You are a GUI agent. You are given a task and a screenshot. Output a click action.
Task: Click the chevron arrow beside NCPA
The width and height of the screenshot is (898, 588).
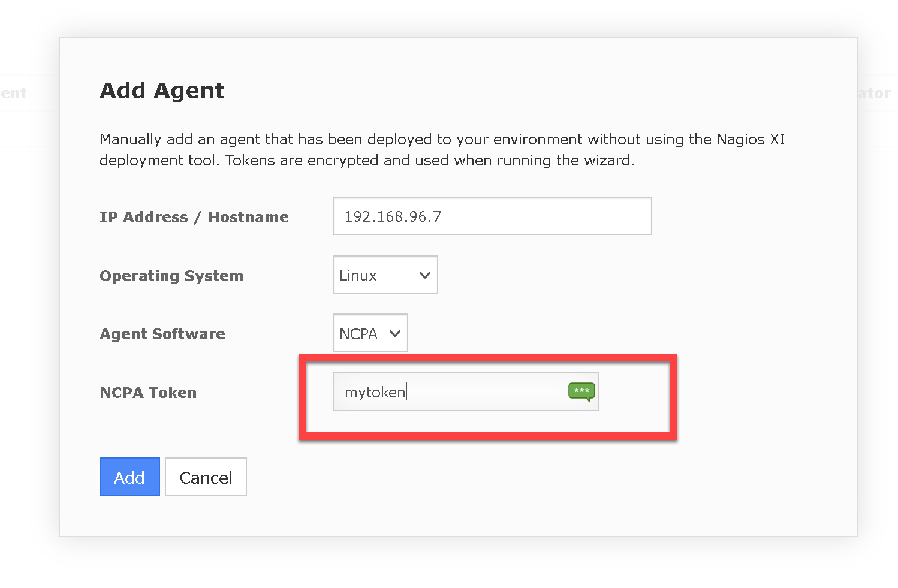click(395, 333)
